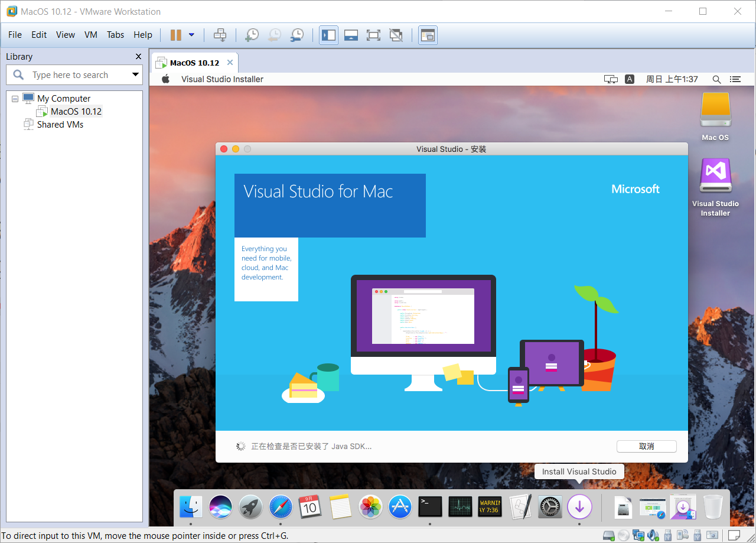Select My Computer in the library
Viewport: 756px width, 543px height.
point(64,99)
